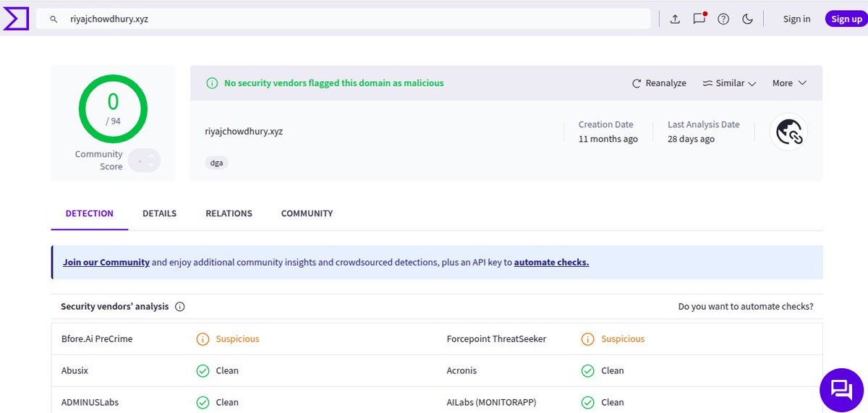This screenshot has width=868, height=413.
Task: Click the AILabs (MONITORAPP) vendor name
Action: pos(491,402)
